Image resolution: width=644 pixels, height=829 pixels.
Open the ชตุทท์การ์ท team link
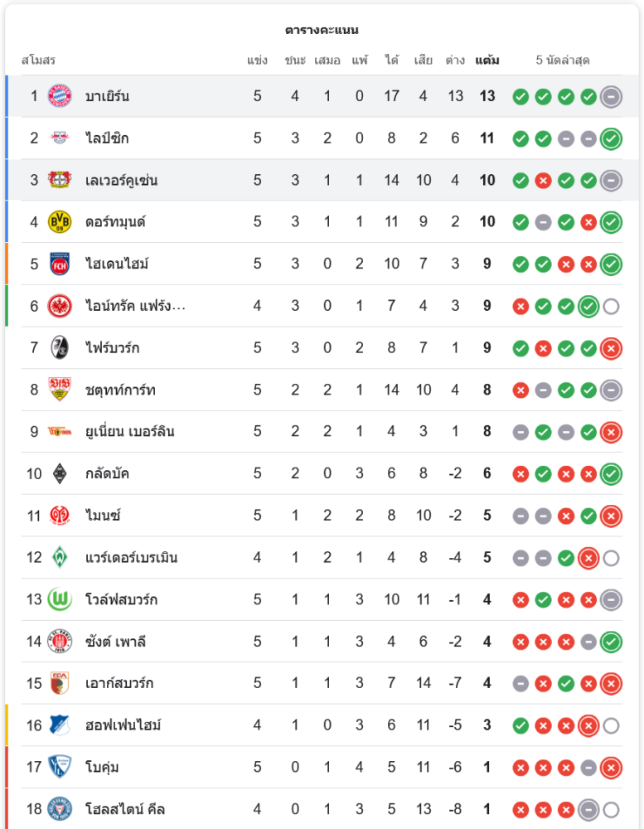coord(120,390)
